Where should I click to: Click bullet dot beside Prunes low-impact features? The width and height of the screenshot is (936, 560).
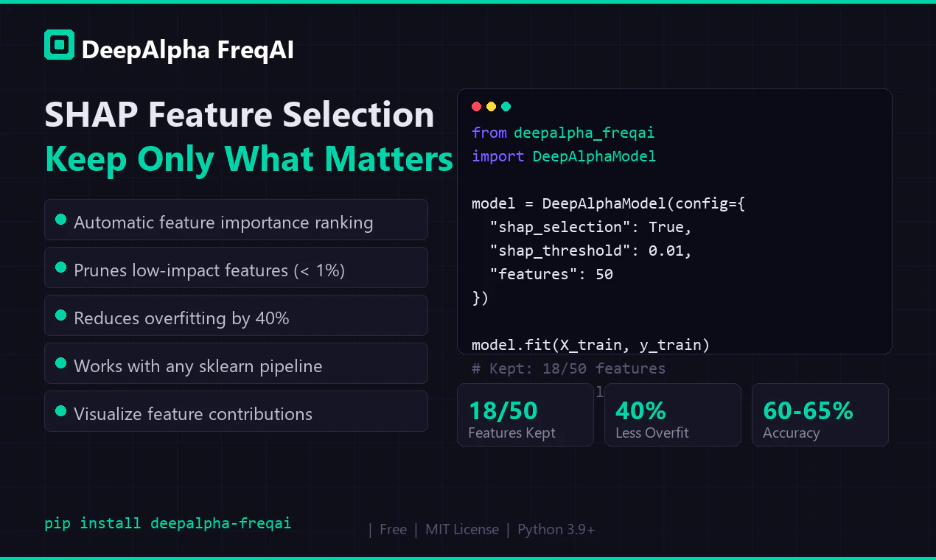point(61,267)
